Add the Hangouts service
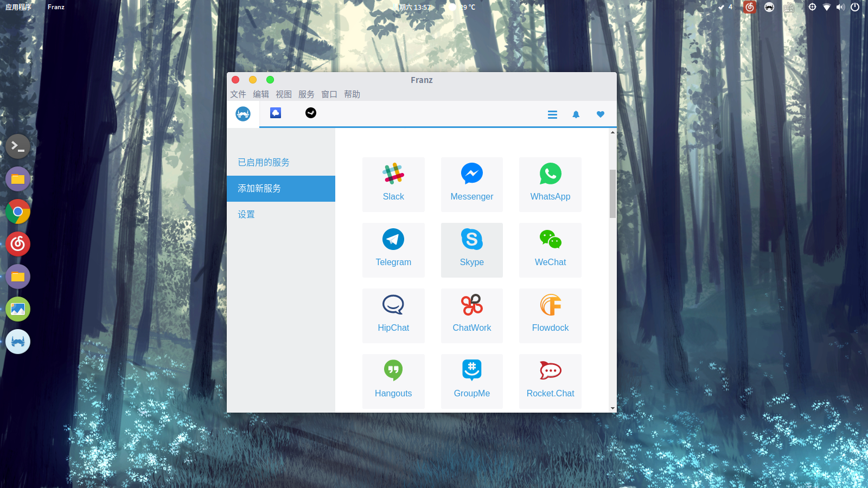The image size is (868, 488). pos(393,381)
